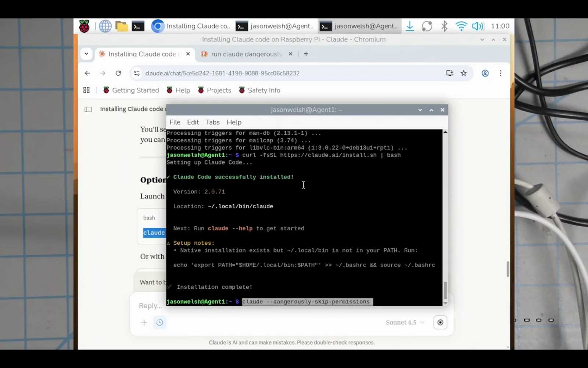
Task: Switch to the Chromium 'Installing Claude co..' taskbar window
Action: (x=191, y=26)
